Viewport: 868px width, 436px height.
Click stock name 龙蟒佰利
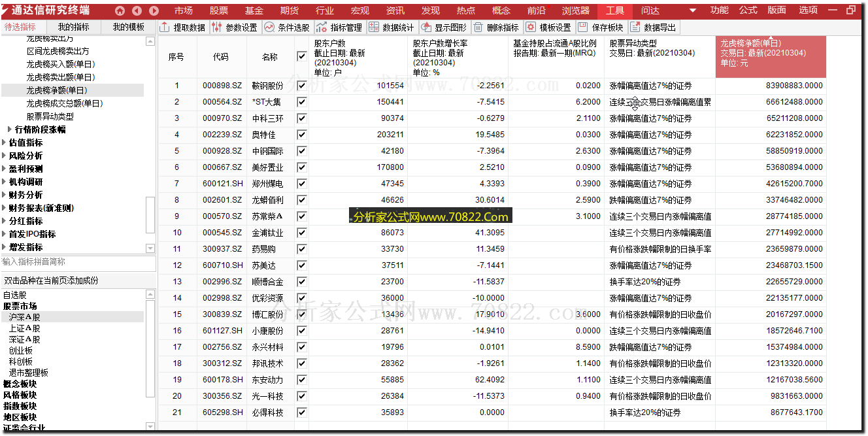[267, 200]
